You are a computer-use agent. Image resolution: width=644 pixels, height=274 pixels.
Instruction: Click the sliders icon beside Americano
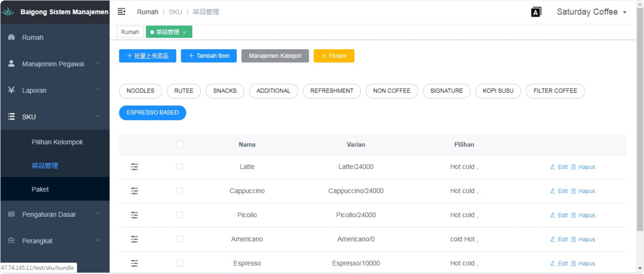(x=134, y=239)
